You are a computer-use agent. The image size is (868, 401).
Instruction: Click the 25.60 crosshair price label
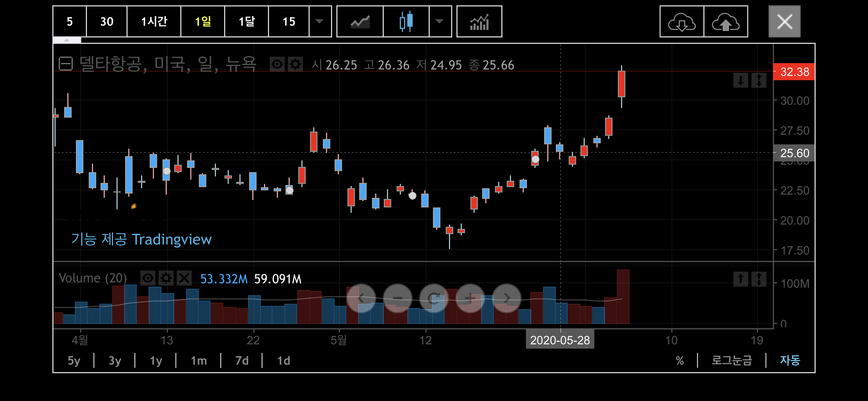[x=794, y=153]
